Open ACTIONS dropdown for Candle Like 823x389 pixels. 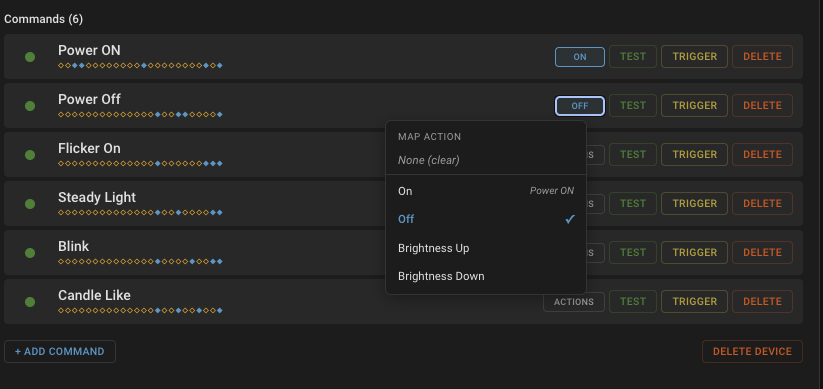tap(574, 302)
